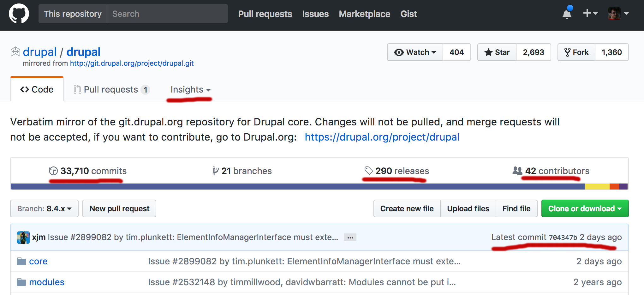This screenshot has width=644, height=295.
Task: Open the plus create-new menu
Action: (x=590, y=13)
